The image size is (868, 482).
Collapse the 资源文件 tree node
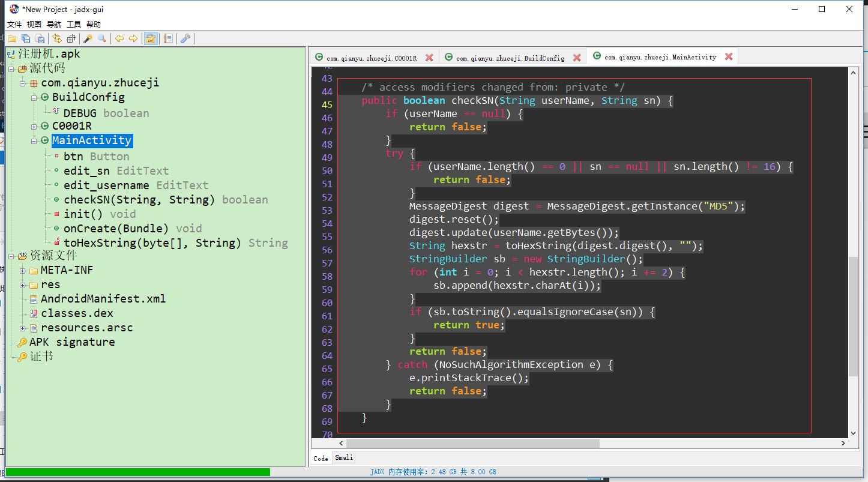[x=11, y=256]
